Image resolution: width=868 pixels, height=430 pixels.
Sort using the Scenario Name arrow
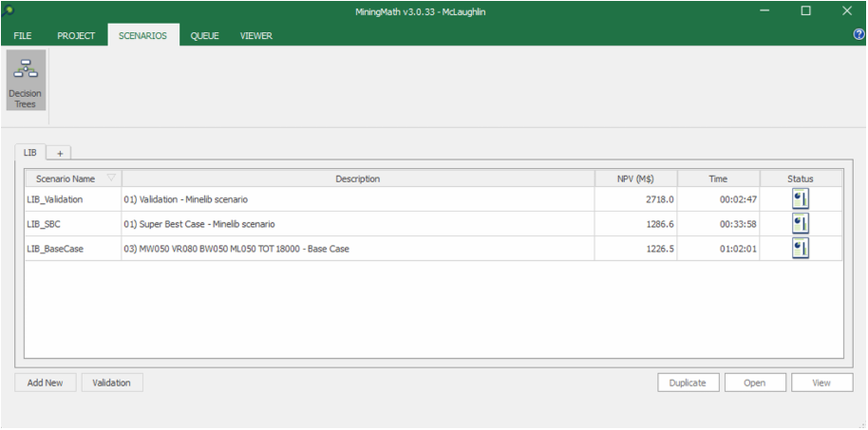tap(111, 178)
